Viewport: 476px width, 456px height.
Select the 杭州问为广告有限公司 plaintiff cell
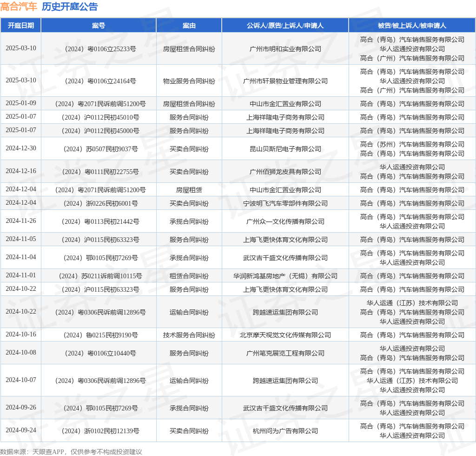pyautogui.click(x=285, y=430)
